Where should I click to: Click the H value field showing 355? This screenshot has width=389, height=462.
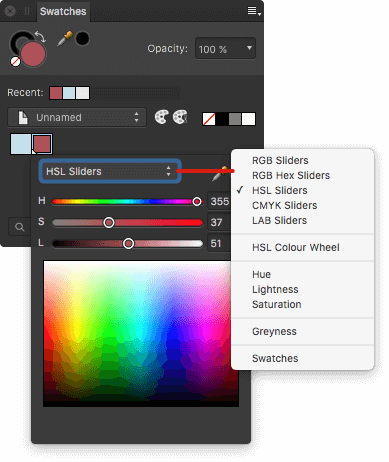coord(219,201)
